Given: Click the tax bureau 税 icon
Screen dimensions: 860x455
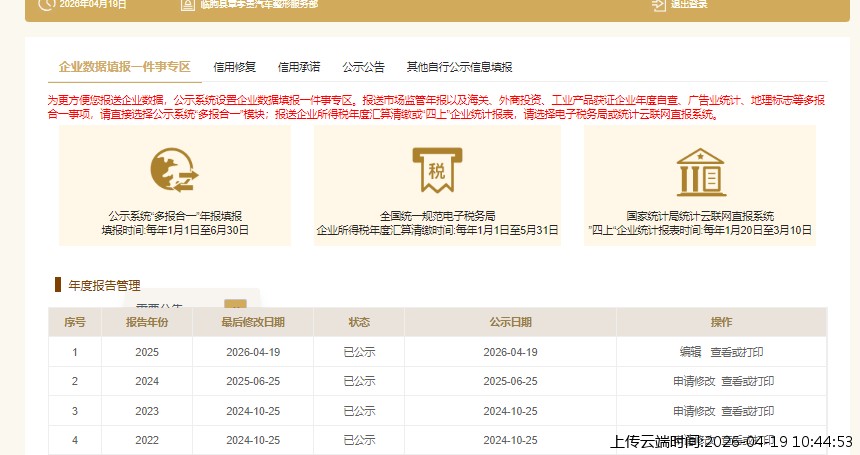Looking at the screenshot, I should [x=437, y=170].
